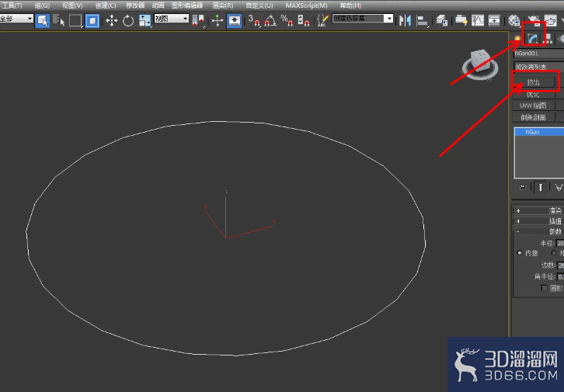
Task: Toggle the Spinner Snap button
Action: (x=303, y=20)
